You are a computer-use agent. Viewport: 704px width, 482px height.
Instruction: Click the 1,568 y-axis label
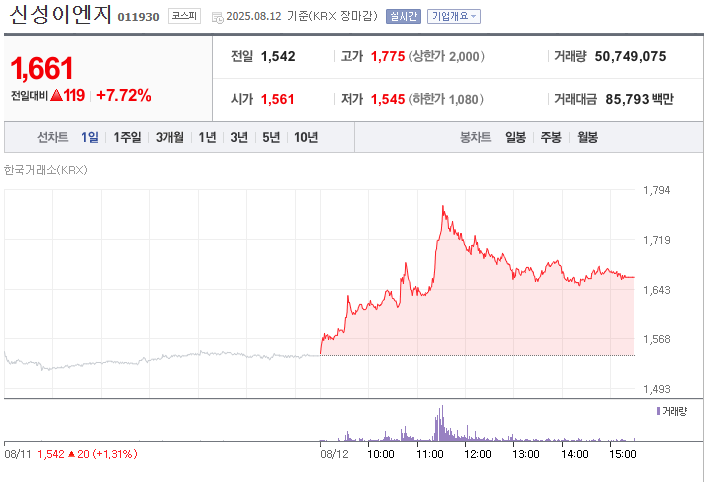(656, 339)
